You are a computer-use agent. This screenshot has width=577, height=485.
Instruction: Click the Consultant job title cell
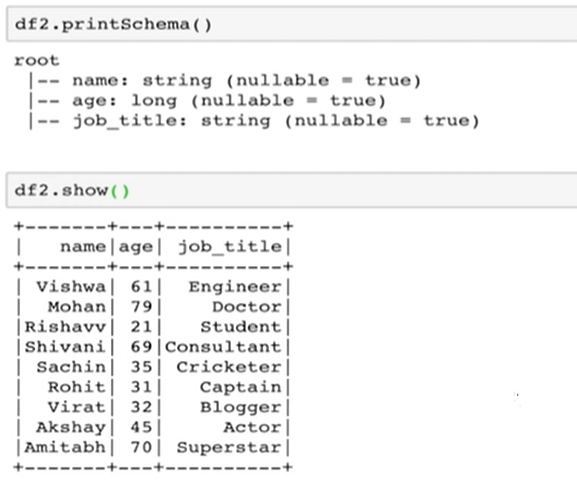point(223,347)
